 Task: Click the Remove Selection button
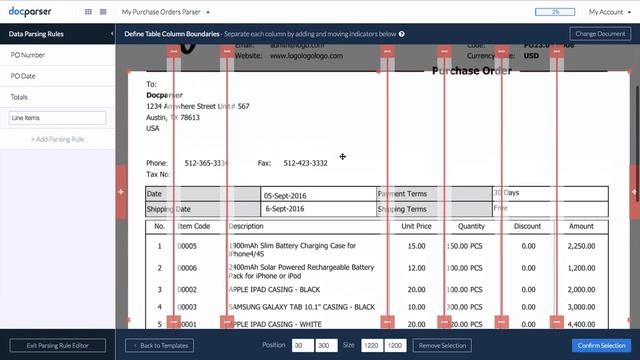tap(442, 345)
